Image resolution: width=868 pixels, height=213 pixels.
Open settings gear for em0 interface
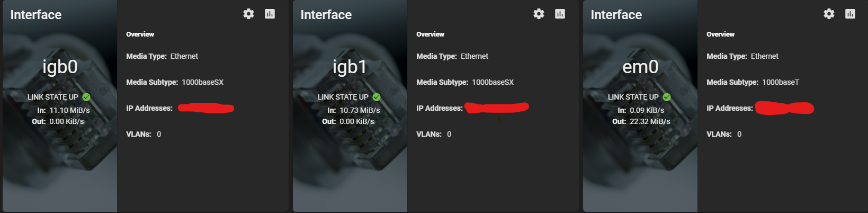point(829,14)
